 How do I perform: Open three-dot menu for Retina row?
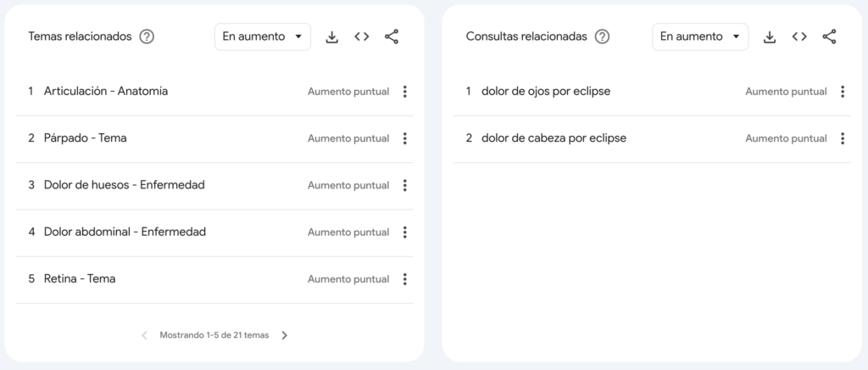(405, 278)
